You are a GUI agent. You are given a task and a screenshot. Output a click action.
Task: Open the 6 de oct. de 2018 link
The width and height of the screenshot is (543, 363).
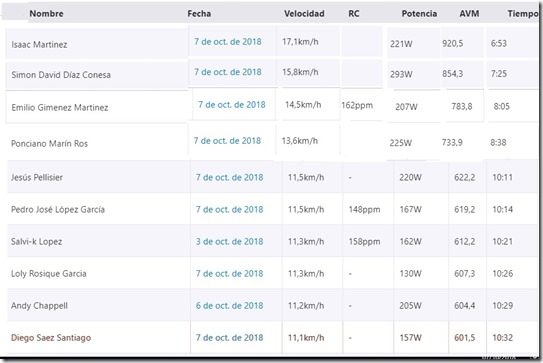[x=229, y=306]
